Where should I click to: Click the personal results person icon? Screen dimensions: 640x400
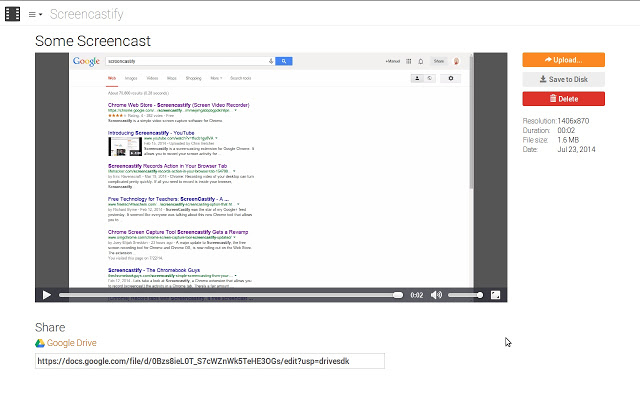pyautogui.click(x=417, y=78)
